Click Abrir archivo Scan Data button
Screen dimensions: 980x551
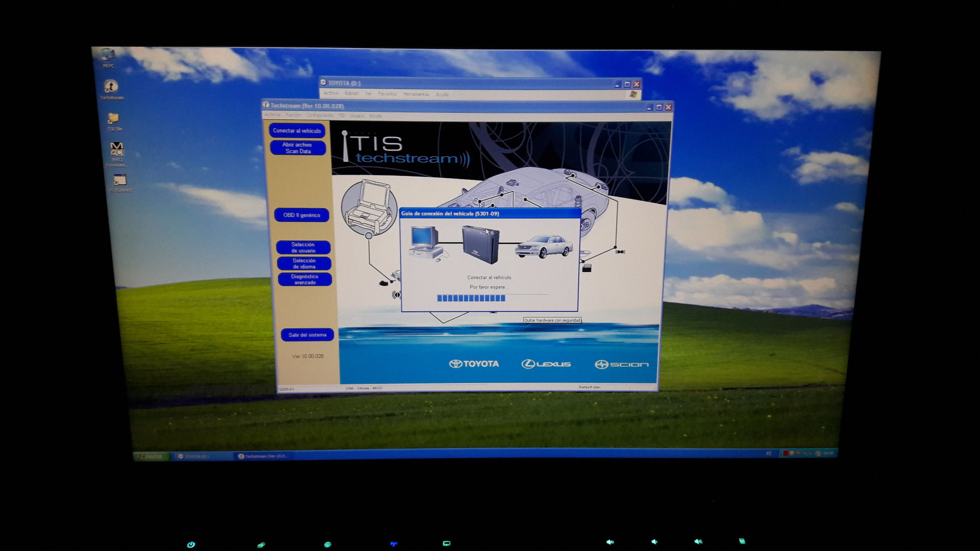298,148
